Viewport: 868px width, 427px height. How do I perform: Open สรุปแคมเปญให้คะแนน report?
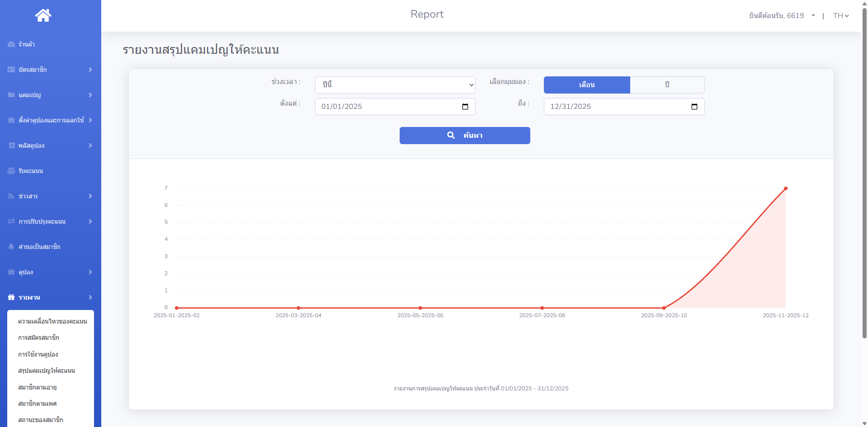pos(47,371)
